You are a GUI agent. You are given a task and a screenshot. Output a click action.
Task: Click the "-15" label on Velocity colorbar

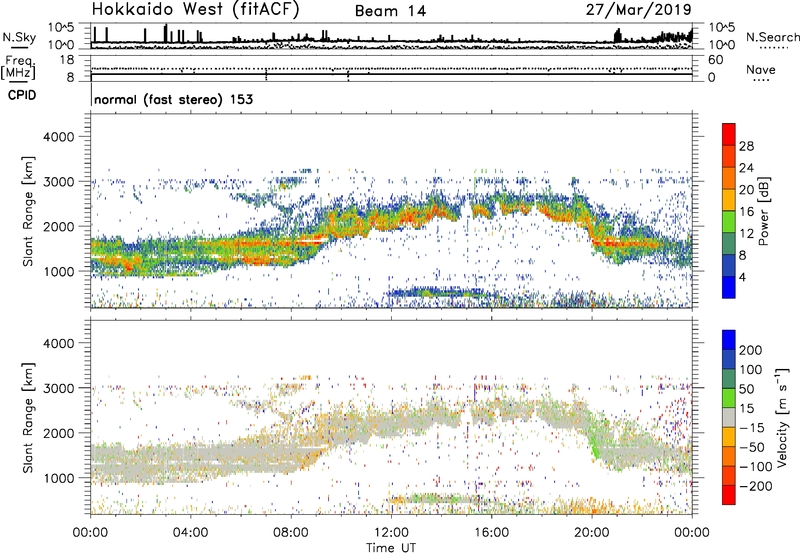coord(751,428)
